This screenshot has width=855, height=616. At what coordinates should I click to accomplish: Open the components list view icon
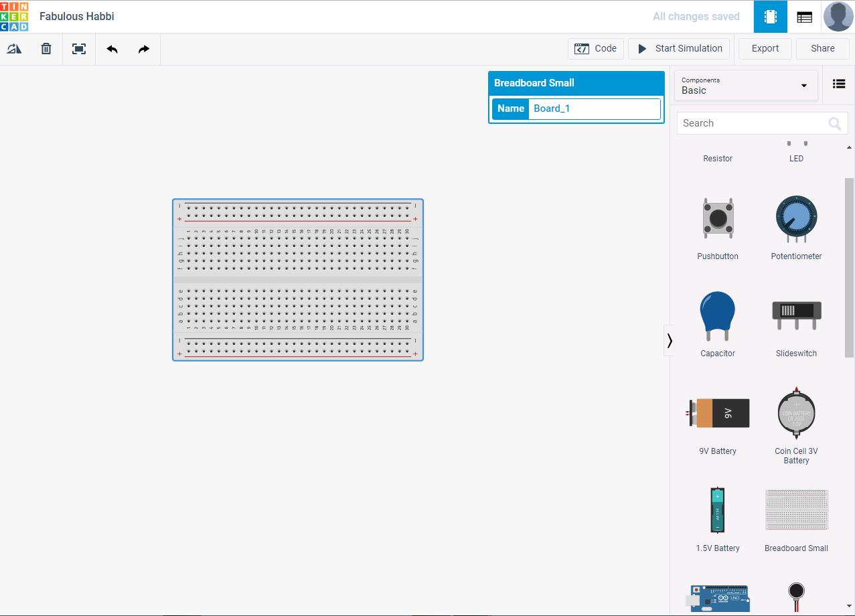(838, 83)
